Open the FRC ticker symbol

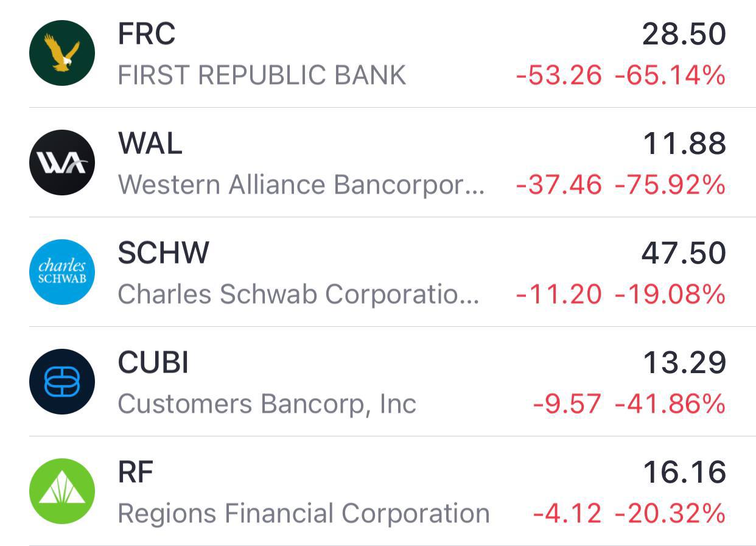coord(147,33)
